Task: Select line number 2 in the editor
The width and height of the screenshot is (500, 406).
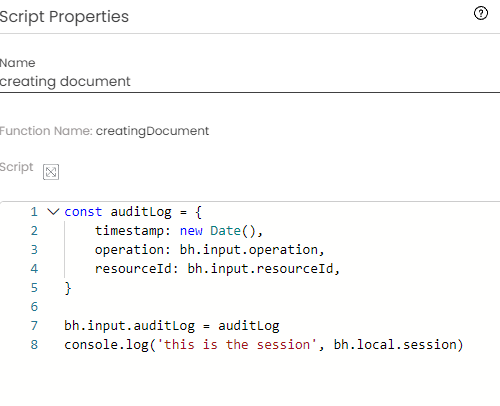Action: click(x=34, y=231)
